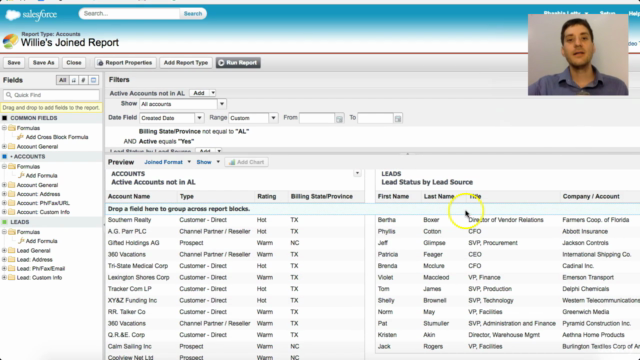Click the Run Report button
Screen dimensions: 640x360
[x=238, y=62]
